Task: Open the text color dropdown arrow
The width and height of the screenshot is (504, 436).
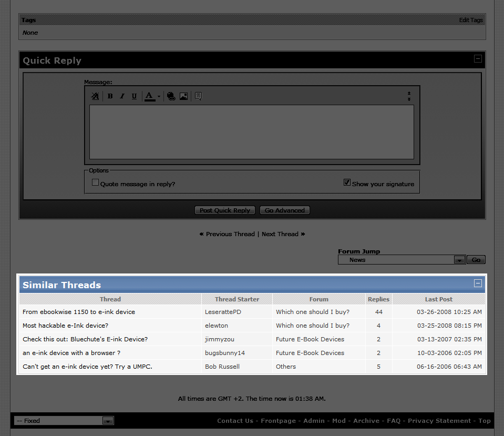Action: pyautogui.click(x=159, y=96)
